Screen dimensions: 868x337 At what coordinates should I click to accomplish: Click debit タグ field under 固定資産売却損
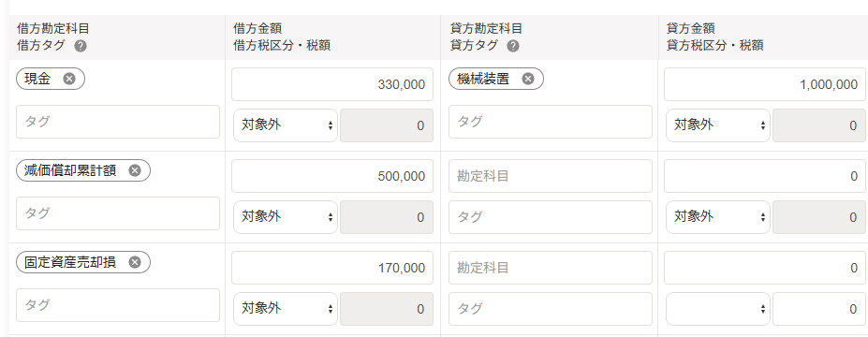pos(118,305)
